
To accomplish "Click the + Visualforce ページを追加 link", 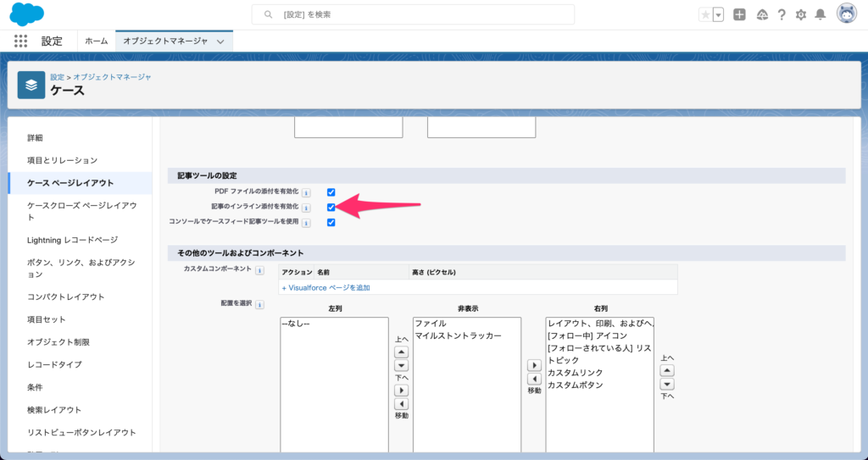I will (x=326, y=288).
